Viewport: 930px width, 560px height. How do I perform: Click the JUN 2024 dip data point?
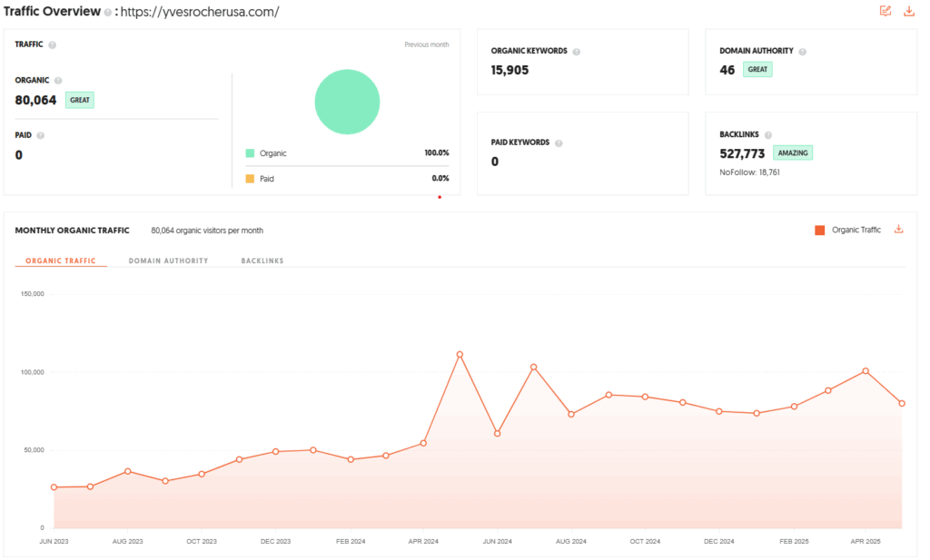(497, 434)
